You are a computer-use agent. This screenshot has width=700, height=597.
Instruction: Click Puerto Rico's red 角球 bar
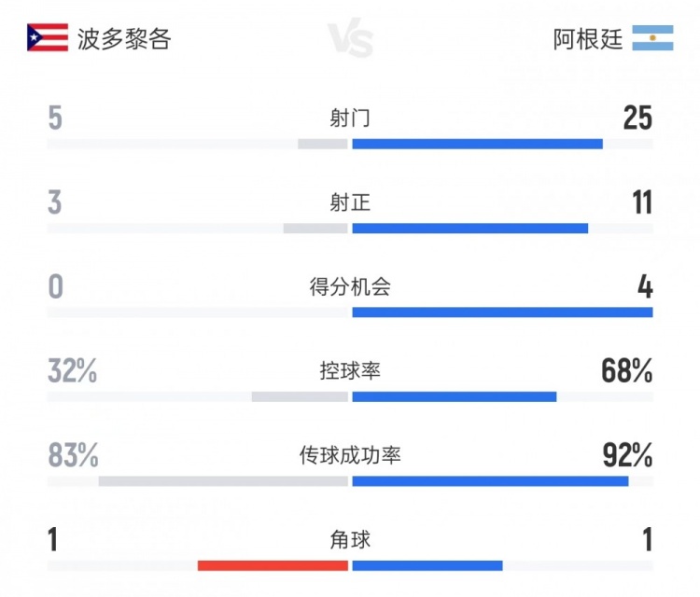(273, 565)
